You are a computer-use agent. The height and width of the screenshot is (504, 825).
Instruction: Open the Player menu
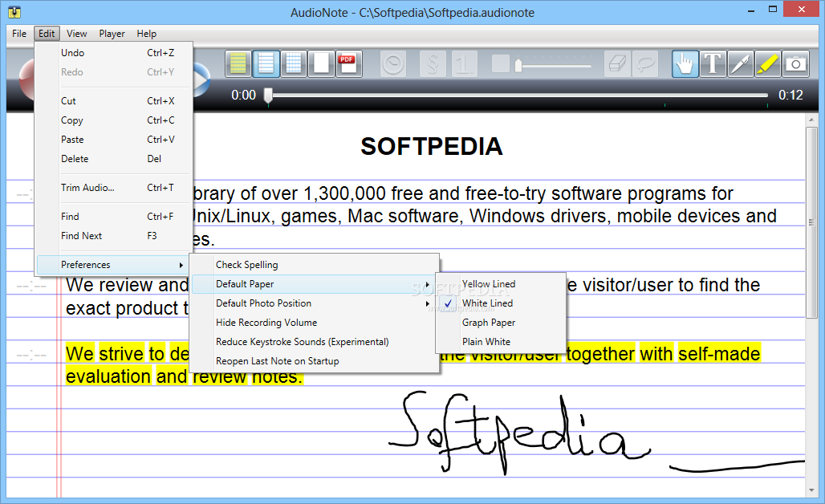[x=112, y=34]
